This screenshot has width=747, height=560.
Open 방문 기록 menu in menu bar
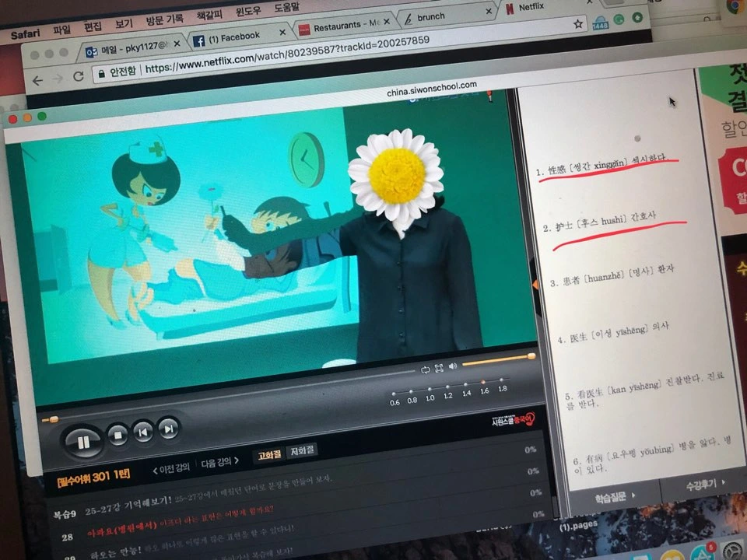[x=164, y=19]
